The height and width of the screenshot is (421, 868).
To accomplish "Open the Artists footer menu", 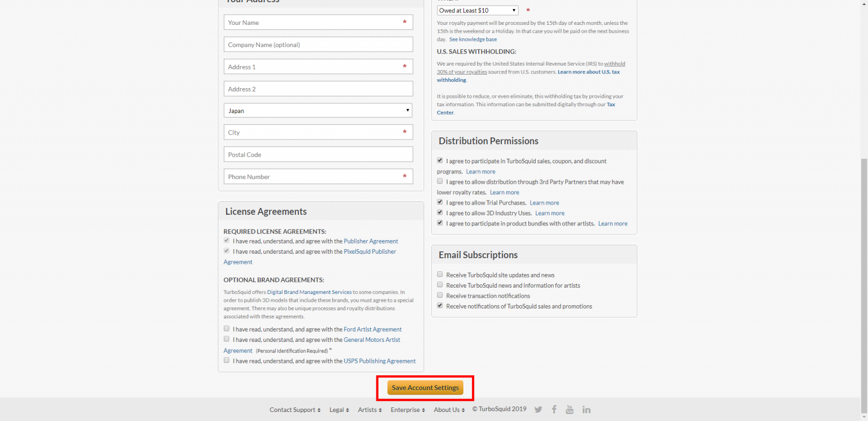I will (370, 410).
